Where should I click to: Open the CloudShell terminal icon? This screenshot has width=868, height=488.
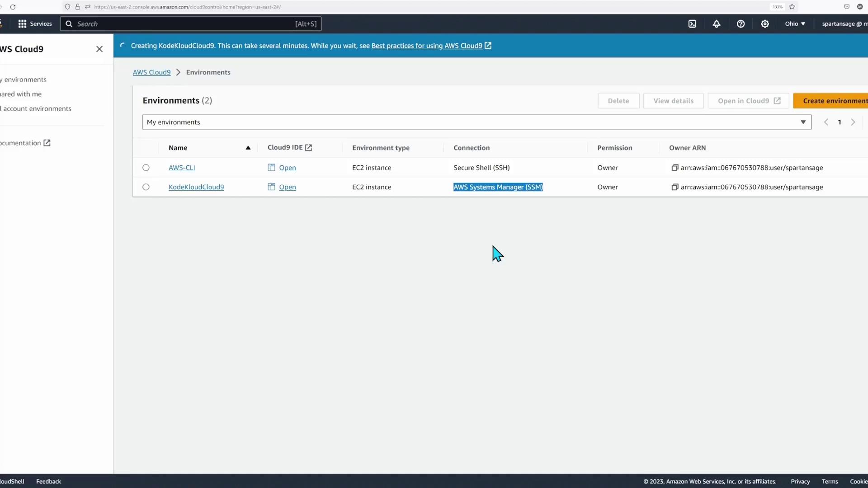pyautogui.click(x=692, y=24)
